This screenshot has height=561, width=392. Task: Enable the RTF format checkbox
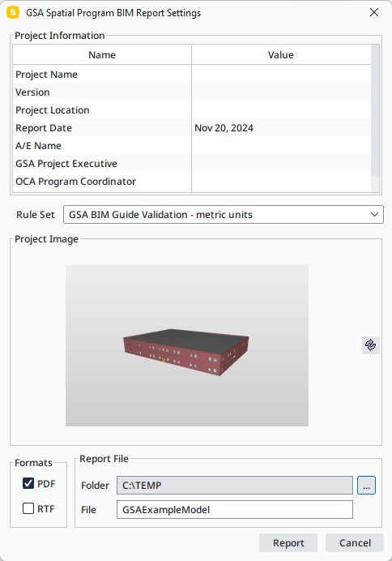[28, 508]
